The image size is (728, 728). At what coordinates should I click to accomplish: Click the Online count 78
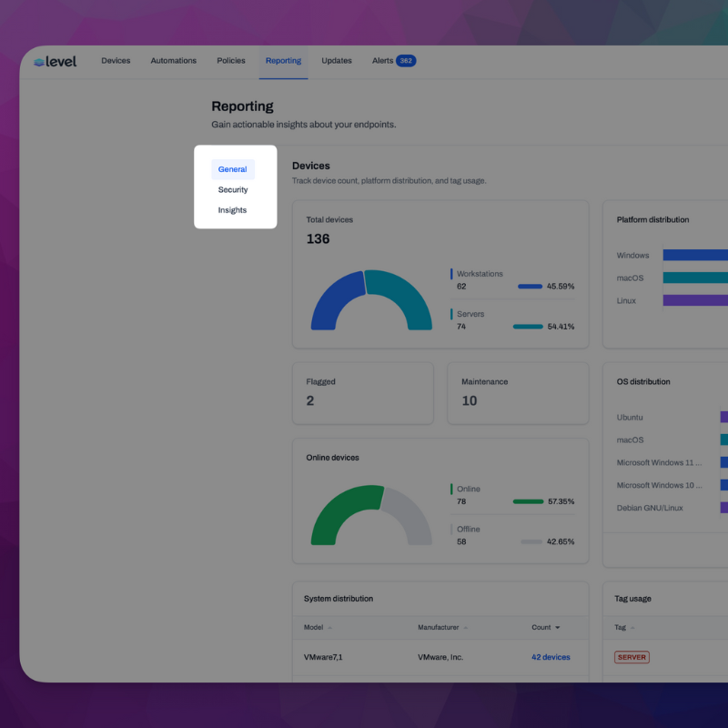point(461,502)
